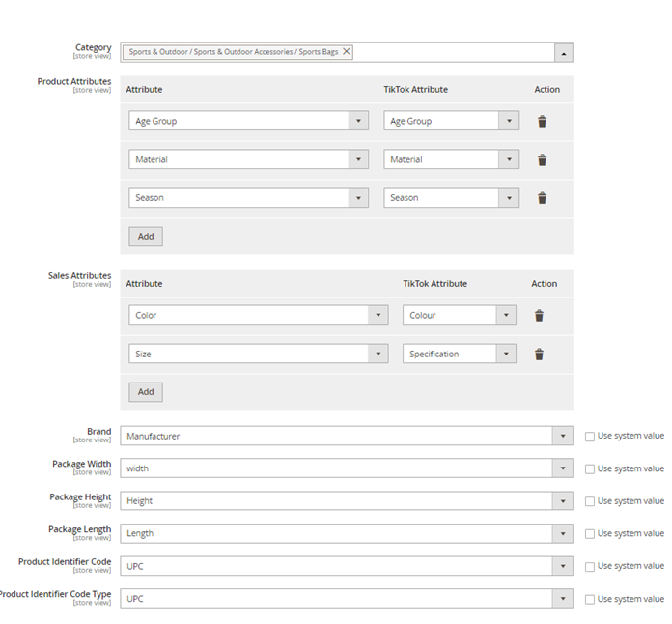Click inside the Category input field
The width and height of the screenshot is (672, 624).
(454, 52)
